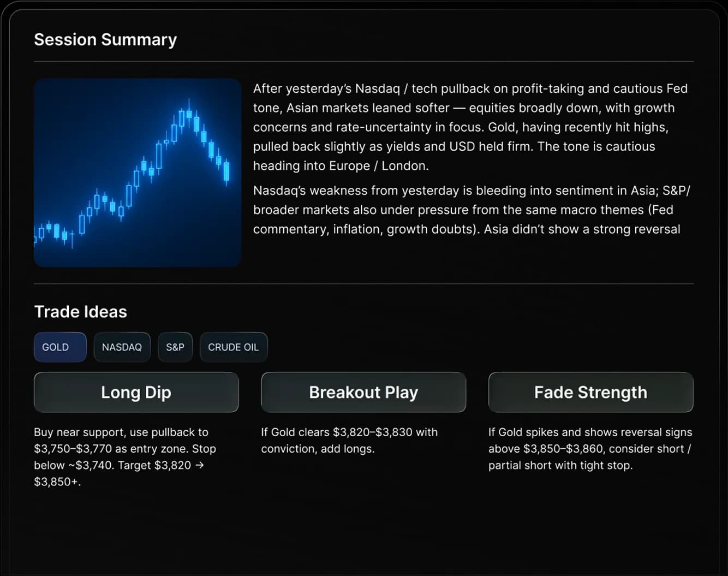Click the paragraph starting "Nasdaq's weakness from yesterday"
Screen dimensions: 728x576
470,210
